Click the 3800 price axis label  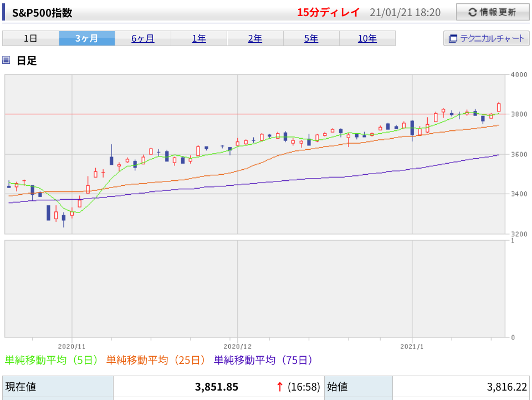tap(519, 114)
